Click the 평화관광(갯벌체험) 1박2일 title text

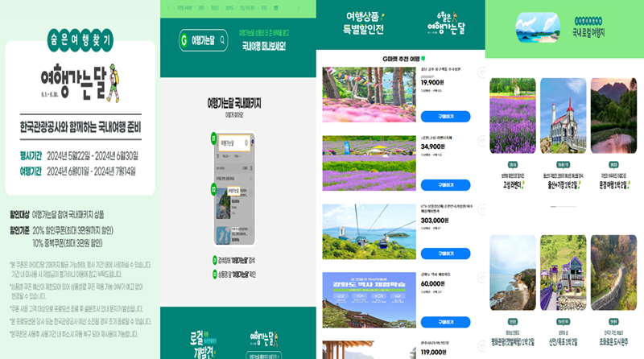pos(513,342)
